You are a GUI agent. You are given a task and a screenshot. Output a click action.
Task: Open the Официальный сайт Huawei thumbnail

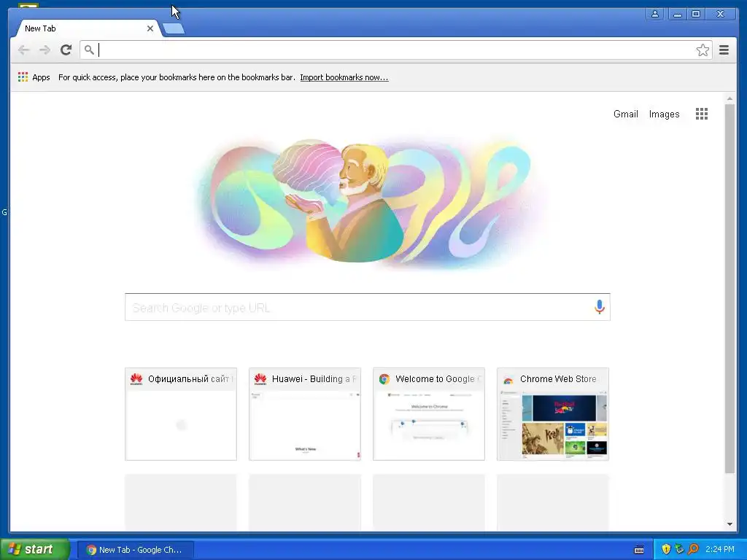[181, 414]
